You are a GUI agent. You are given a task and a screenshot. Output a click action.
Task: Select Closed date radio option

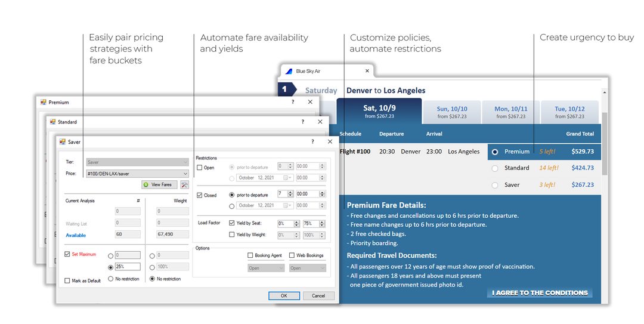pyautogui.click(x=231, y=206)
